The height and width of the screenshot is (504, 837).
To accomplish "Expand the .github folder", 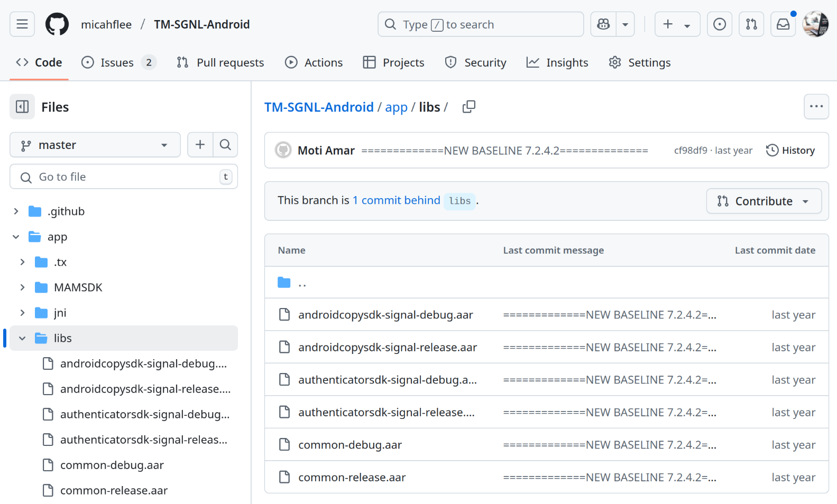I will click(16, 211).
